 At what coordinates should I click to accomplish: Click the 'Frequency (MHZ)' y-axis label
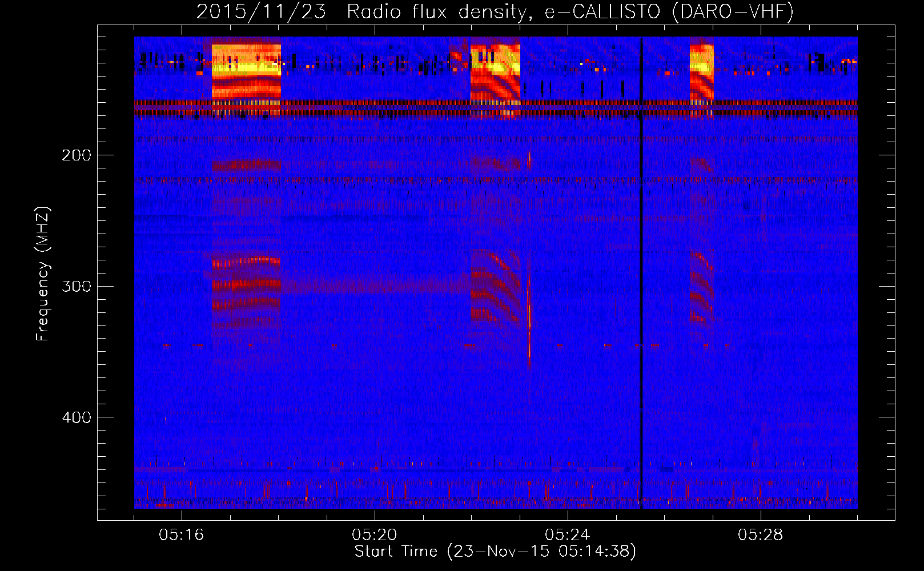click(x=43, y=274)
